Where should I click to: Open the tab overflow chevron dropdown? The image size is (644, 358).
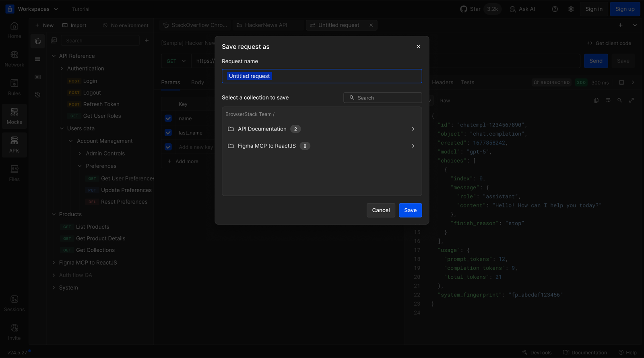tap(635, 25)
